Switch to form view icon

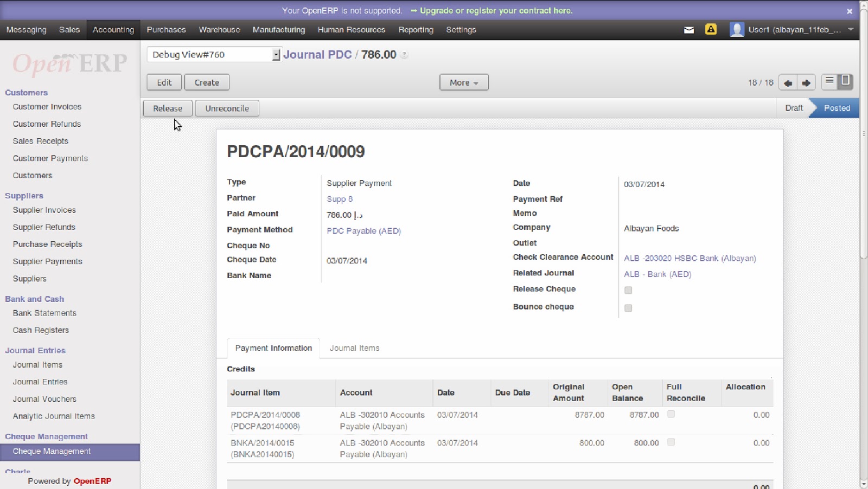845,81
